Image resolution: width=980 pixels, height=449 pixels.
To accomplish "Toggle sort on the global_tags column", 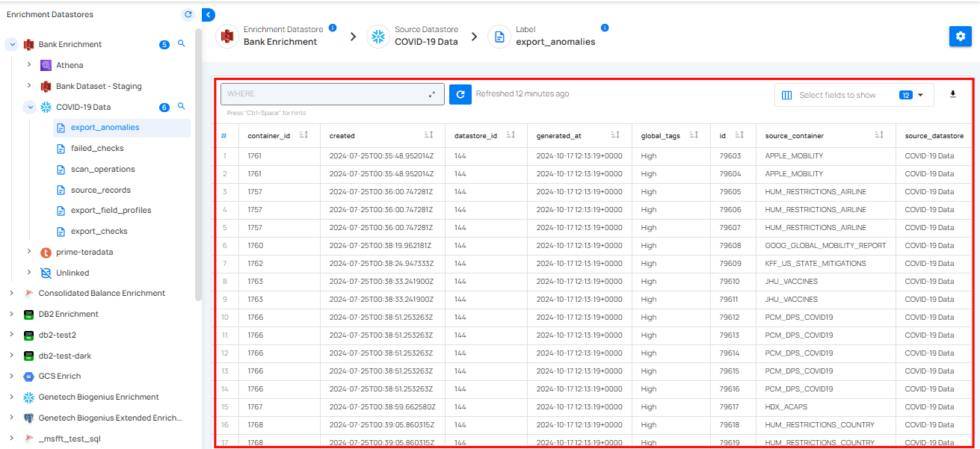I will (x=694, y=135).
